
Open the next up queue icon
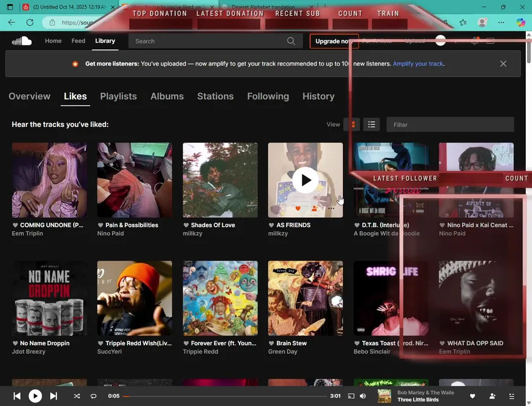512,396
